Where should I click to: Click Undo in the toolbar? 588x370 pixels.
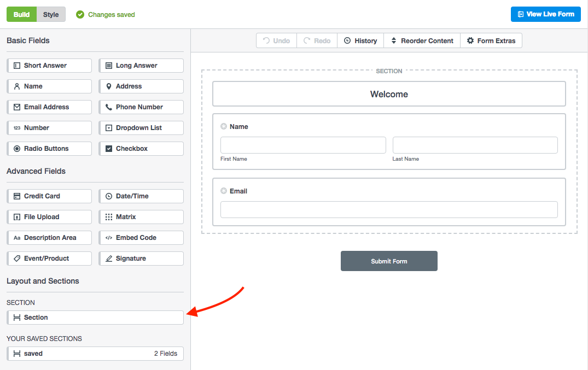(276, 40)
